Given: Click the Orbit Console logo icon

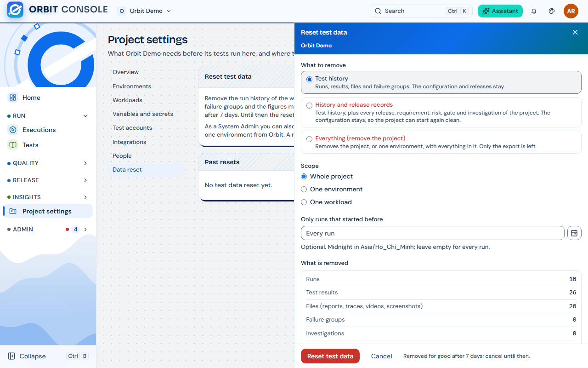Looking at the screenshot, I should pos(15,10).
